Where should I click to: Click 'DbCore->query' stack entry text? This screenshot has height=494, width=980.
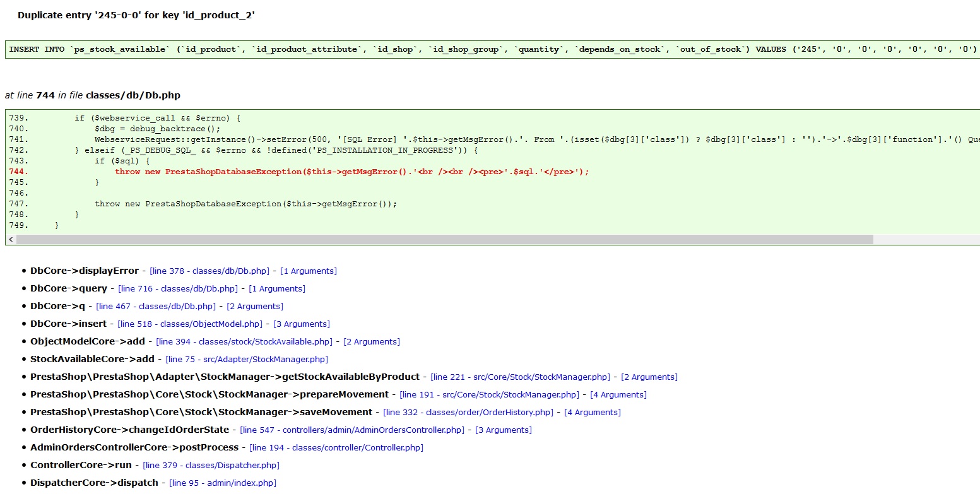pos(69,288)
